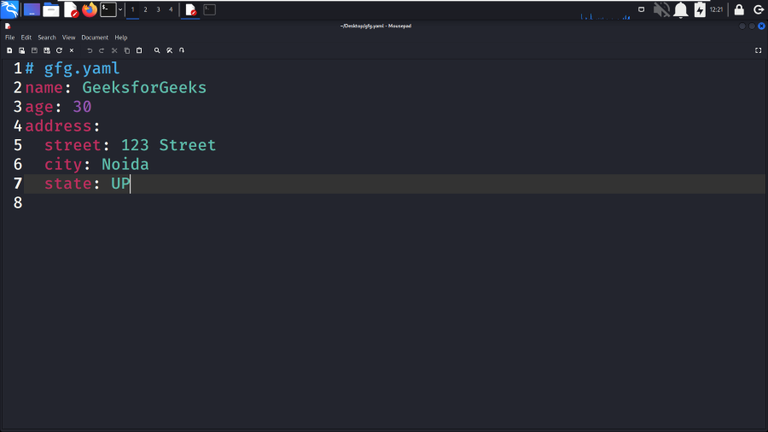Place the cursor on empty line 8

click(x=100, y=203)
